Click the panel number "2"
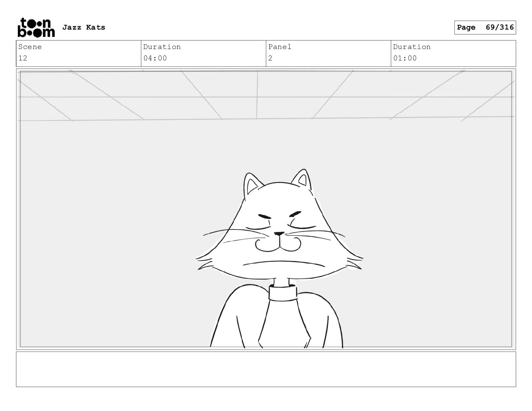The image size is (532, 411). click(270, 58)
